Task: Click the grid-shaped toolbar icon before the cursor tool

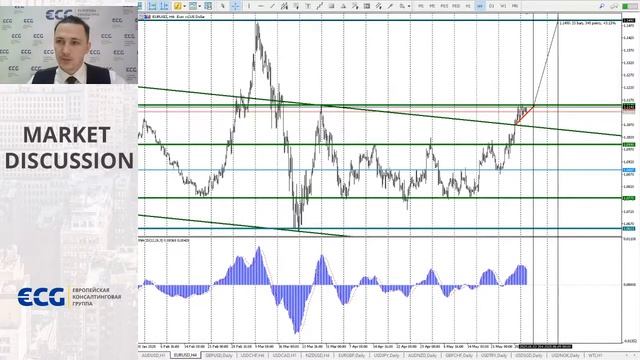Action: pyautogui.click(x=208, y=6)
